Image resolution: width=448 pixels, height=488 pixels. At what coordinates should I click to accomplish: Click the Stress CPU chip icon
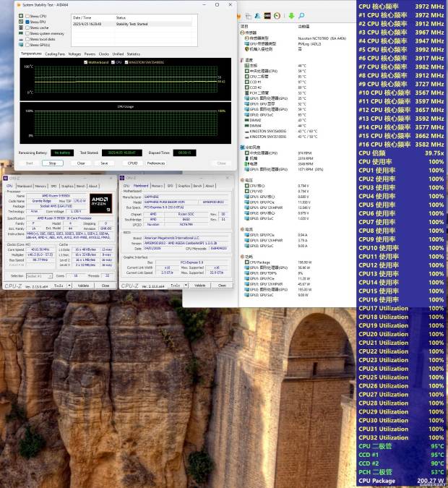click(x=21, y=16)
